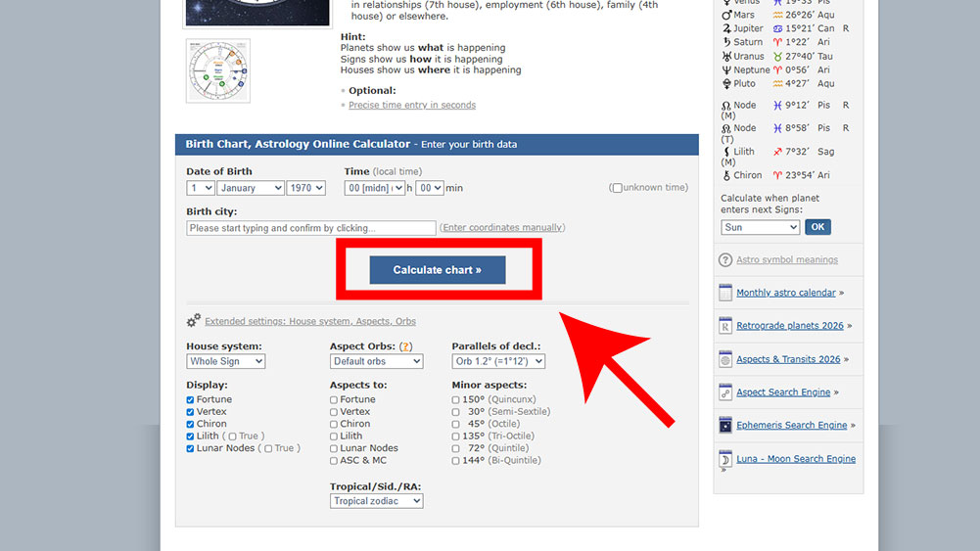Enable the 150° Quincunx minor aspect
This screenshot has width=980, height=551.
456,399
